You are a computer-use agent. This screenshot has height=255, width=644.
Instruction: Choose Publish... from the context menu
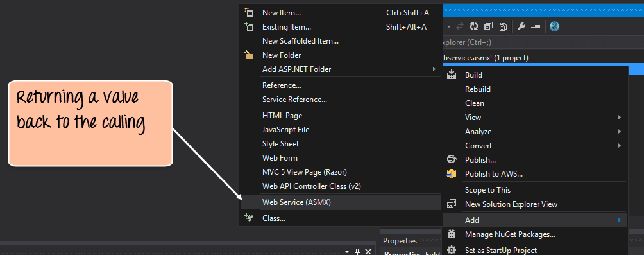point(535,159)
